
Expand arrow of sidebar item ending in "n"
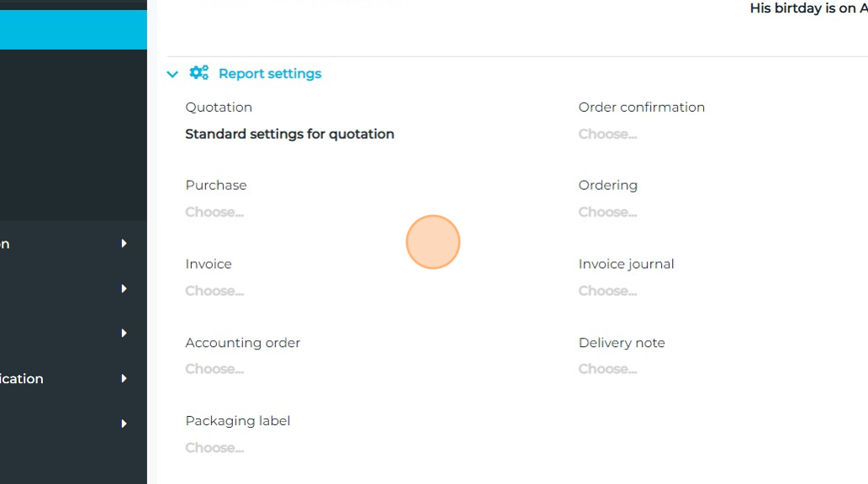click(124, 244)
